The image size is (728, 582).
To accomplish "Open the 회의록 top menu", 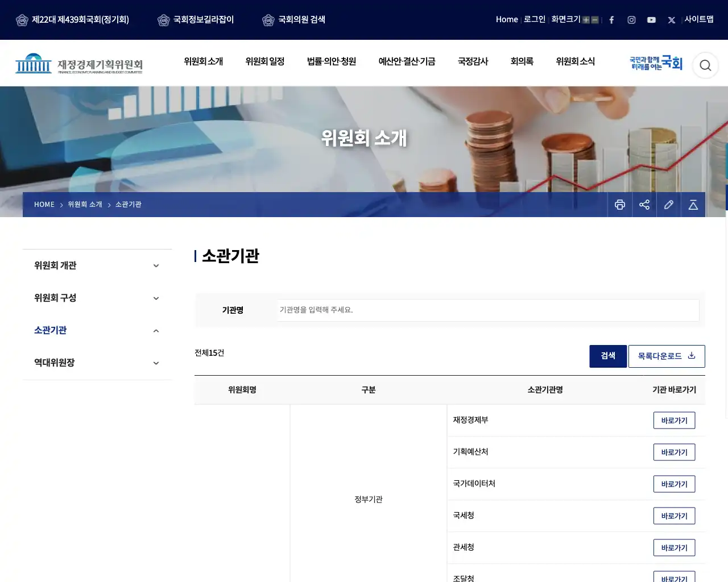I will [522, 61].
